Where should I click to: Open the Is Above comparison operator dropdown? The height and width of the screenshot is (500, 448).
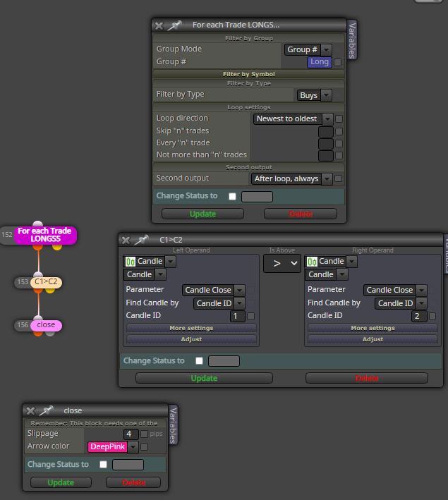pos(282,263)
